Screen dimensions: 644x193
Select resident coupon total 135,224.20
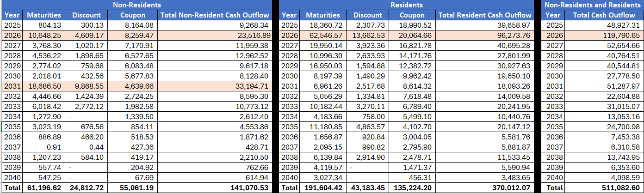tap(412, 187)
